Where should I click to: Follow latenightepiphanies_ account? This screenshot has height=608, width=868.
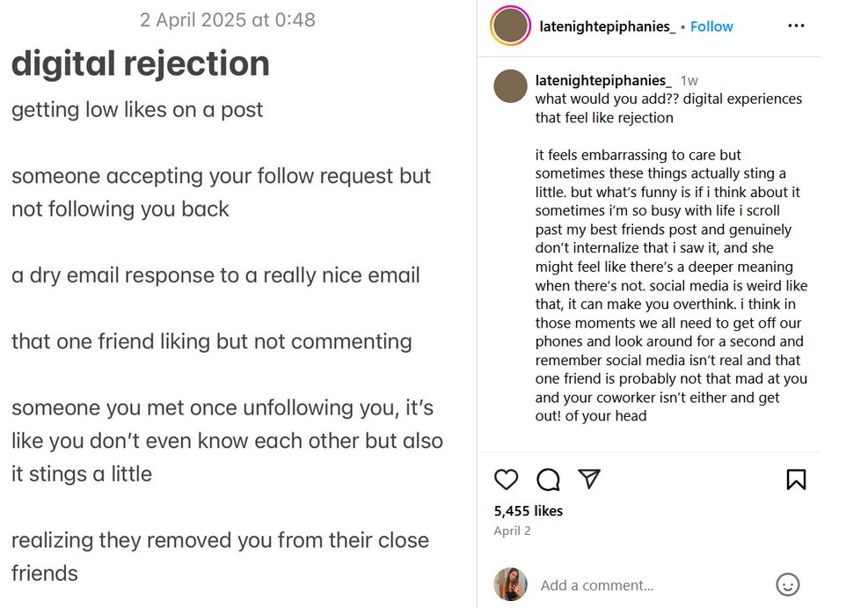pos(711,26)
